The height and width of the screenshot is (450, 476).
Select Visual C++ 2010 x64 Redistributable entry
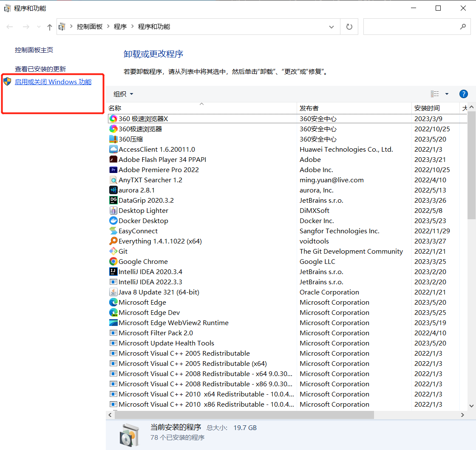tap(287, 394)
